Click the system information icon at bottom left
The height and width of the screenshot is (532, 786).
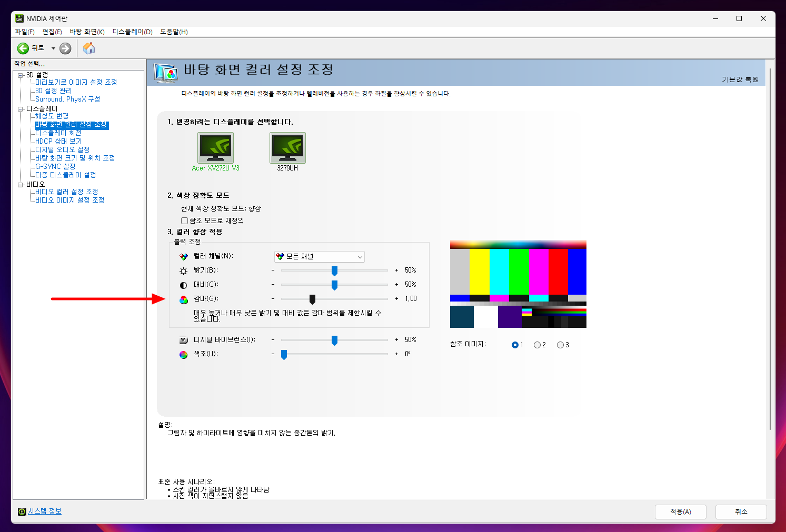tap(22, 511)
